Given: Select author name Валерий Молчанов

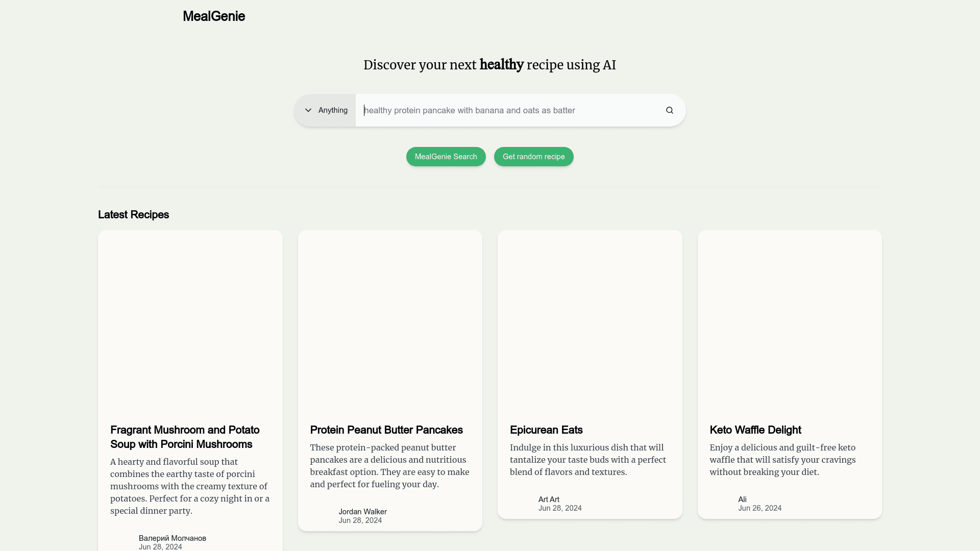Looking at the screenshot, I should coord(172,538).
